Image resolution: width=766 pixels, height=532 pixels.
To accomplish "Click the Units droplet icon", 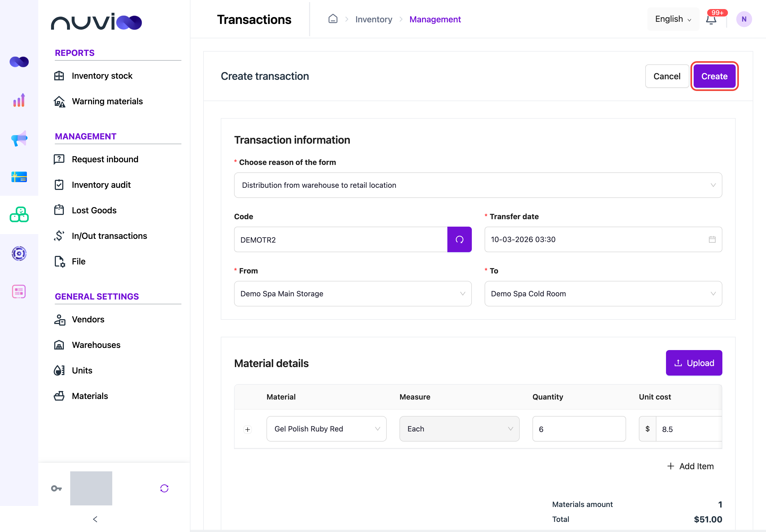I will click(x=59, y=370).
